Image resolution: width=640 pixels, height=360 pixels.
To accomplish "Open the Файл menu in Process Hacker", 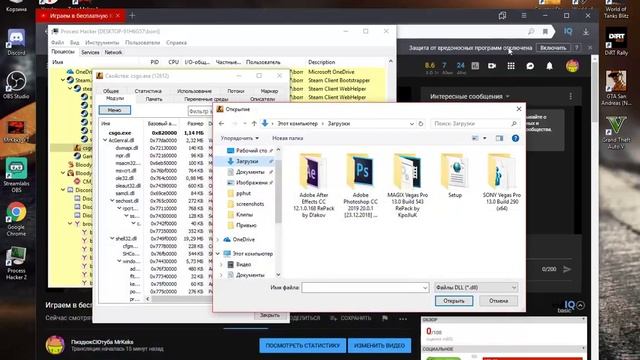I will [x=58, y=42].
